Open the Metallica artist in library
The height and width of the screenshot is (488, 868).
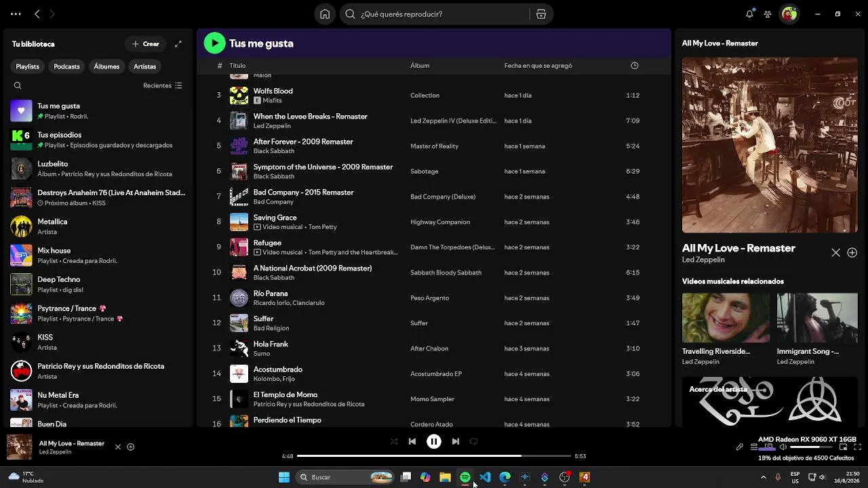click(x=98, y=226)
